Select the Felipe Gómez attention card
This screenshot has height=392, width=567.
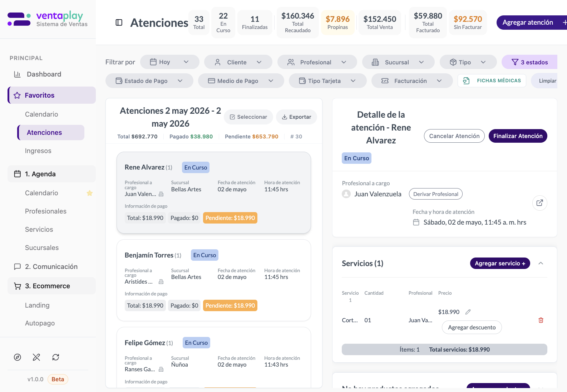pyautogui.click(x=214, y=357)
